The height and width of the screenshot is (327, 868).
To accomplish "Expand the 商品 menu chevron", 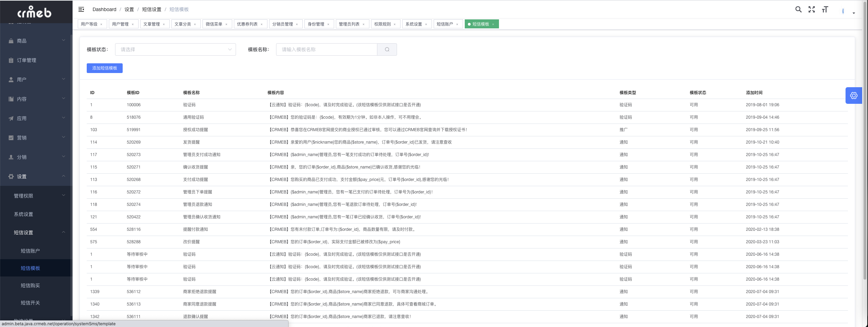I will (x=64, y=40).
